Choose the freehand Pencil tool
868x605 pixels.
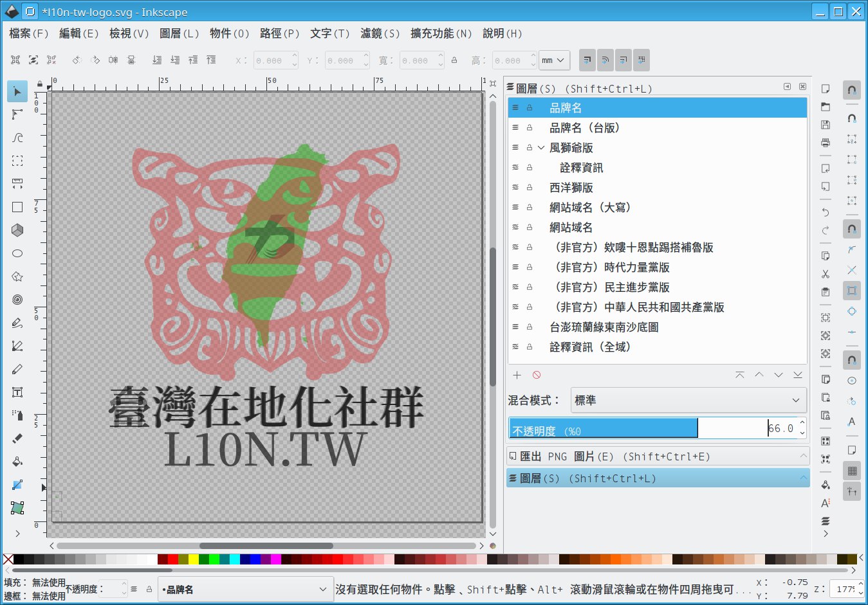[17, 323]
